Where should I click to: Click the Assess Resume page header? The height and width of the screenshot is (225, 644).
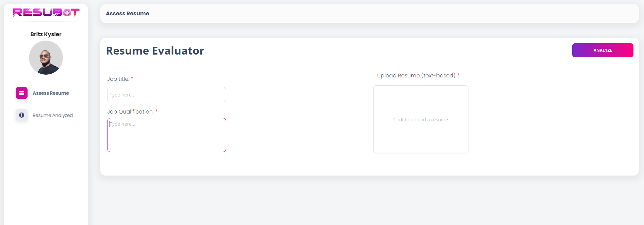(x=128, y=13)
